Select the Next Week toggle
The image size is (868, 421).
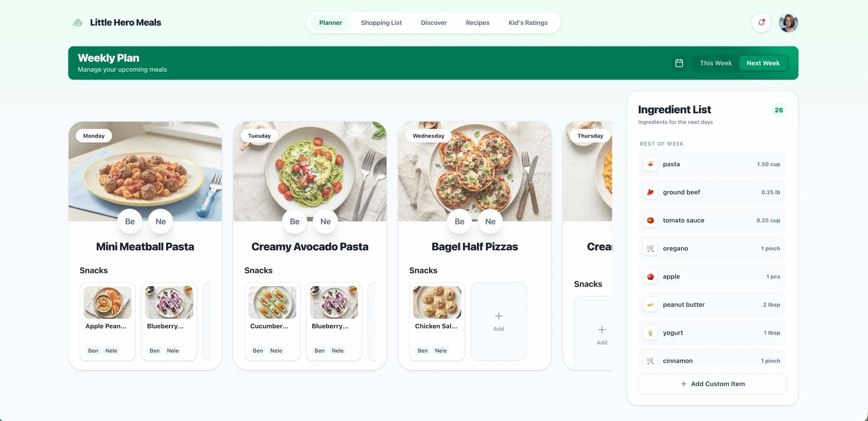[763, 63]
